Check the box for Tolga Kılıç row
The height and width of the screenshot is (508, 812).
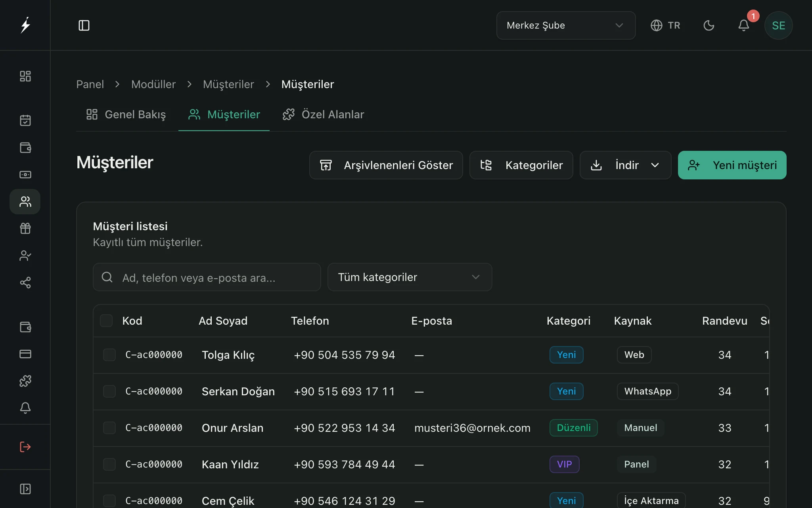coord(109,355)
